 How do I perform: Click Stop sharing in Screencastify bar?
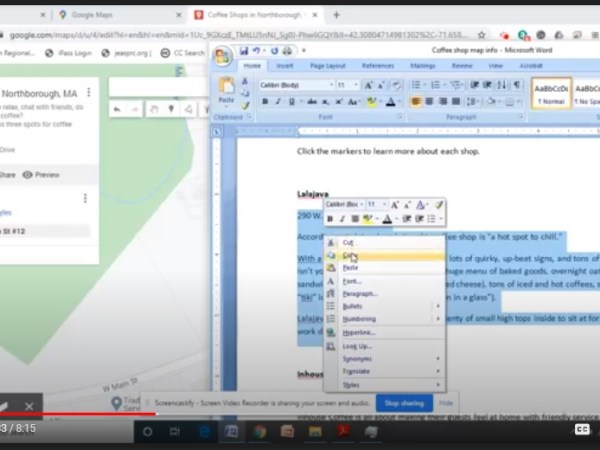404,403
